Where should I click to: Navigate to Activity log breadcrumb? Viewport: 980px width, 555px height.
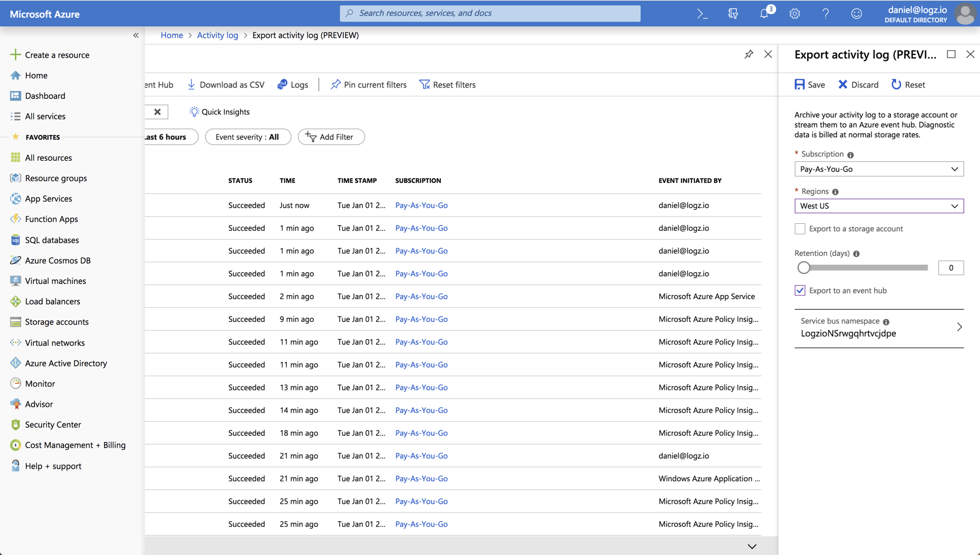pos(217,35)
